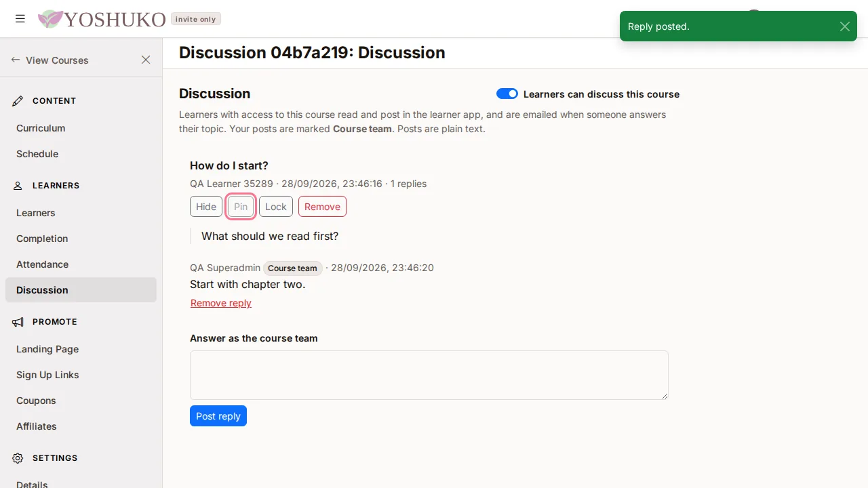Click the person icon beside LEARNERS
Image resolution: width=868 pixels, height=488 pixels.
tap(18, 186)
